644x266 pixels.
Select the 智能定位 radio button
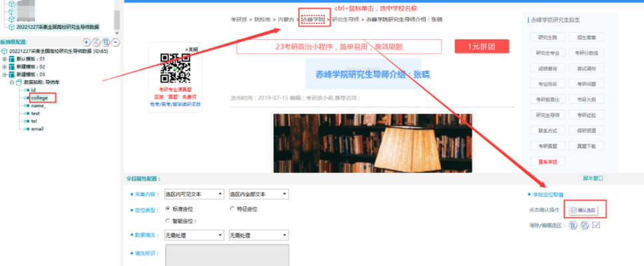167,221
